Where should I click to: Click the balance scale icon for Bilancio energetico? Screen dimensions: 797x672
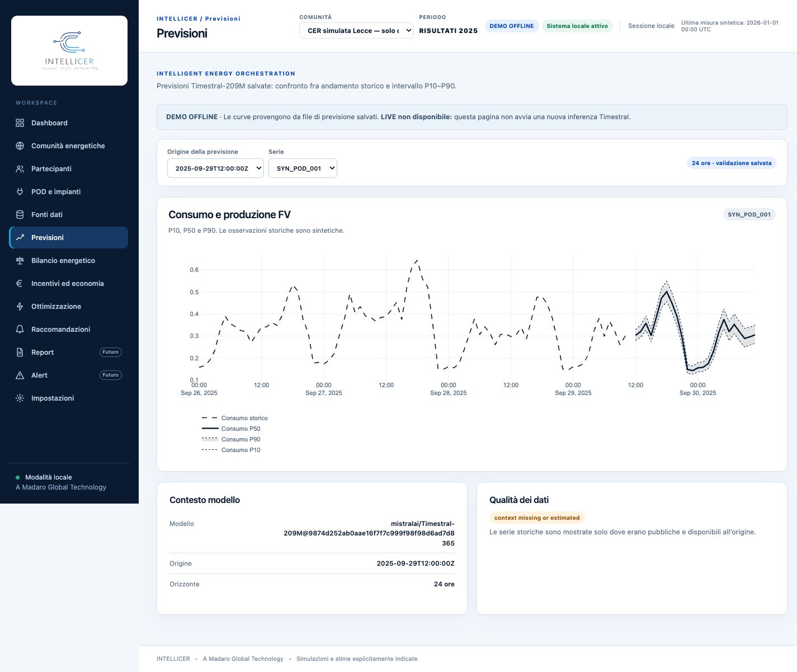click(x=20, y=261)
